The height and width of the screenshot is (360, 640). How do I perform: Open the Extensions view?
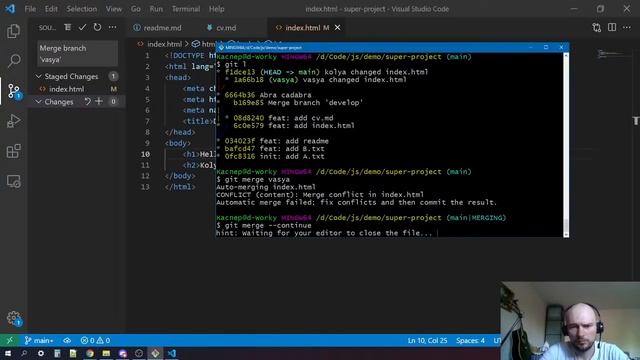(13, 151)
